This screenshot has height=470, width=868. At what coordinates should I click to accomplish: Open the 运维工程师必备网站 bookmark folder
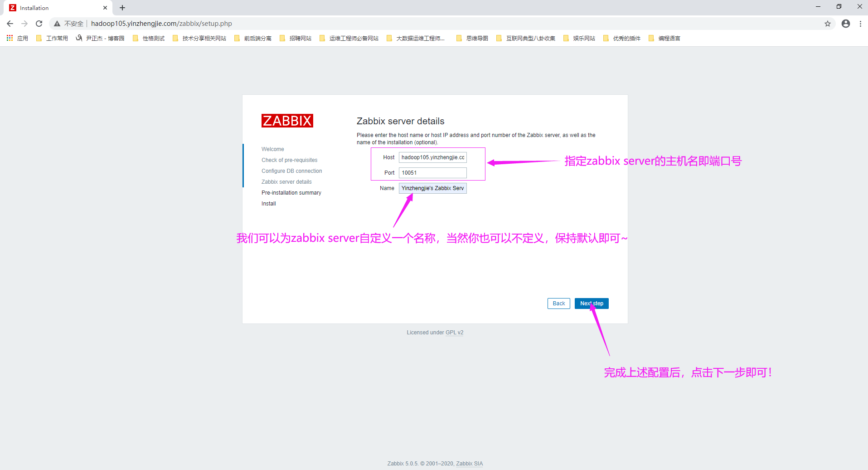pos(349,38)
